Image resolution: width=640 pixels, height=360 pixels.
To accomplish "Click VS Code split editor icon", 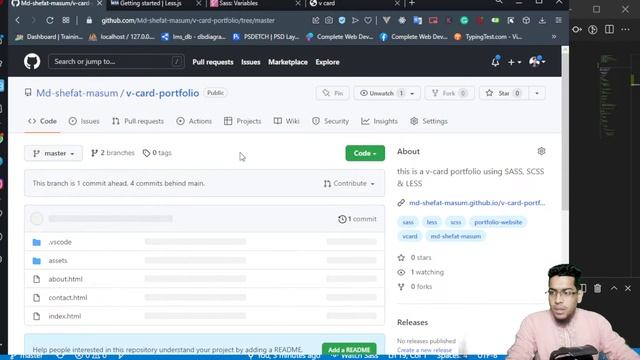I will 609,29.
